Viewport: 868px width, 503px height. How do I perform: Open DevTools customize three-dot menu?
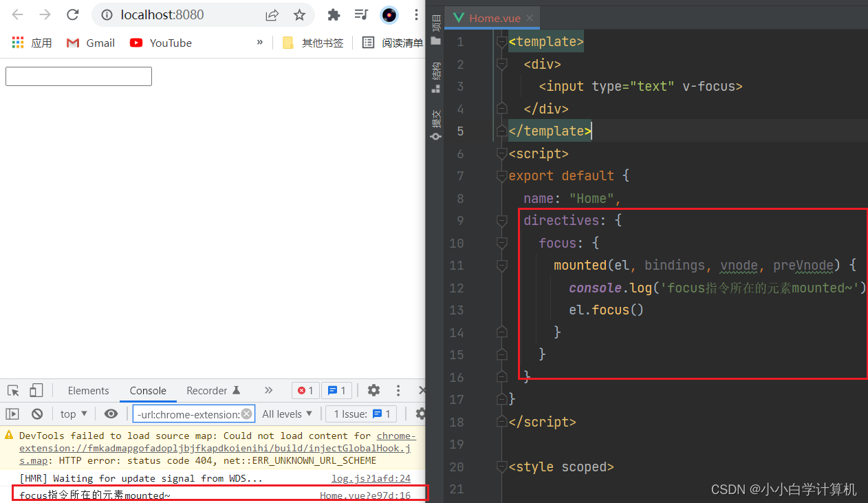398,390
